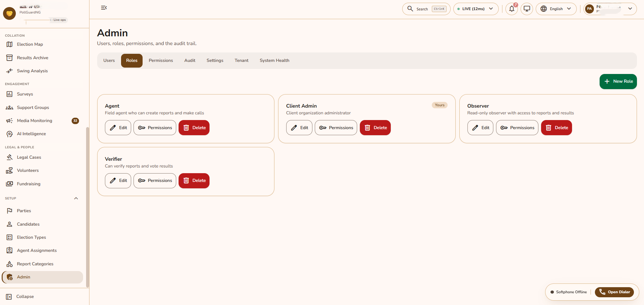Go to Results Archive

click(x=42, y=58)
